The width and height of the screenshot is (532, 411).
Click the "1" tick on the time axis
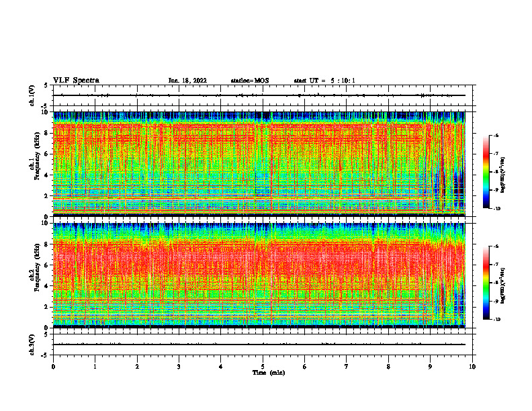coord(95,367)
